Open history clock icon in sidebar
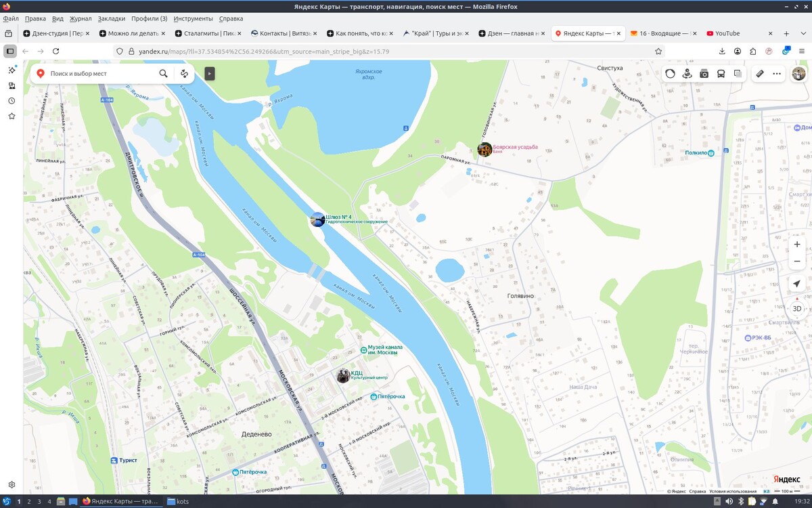 (x=12, y=101)
